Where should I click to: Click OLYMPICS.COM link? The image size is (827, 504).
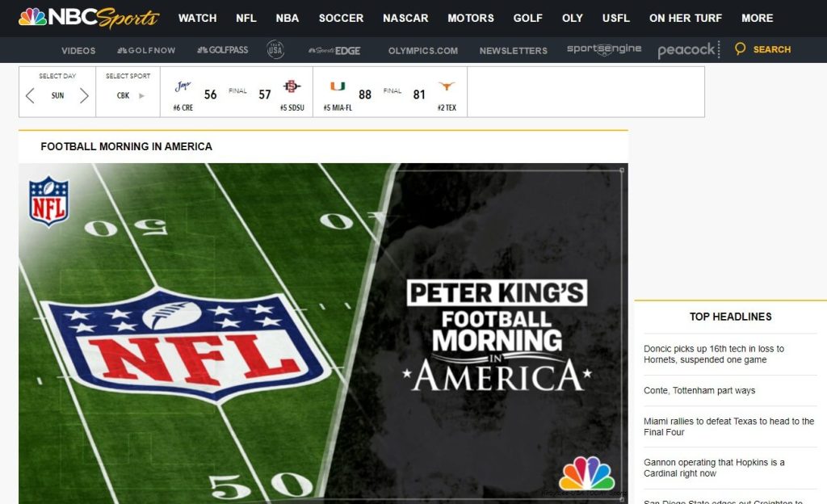(423, 51)
